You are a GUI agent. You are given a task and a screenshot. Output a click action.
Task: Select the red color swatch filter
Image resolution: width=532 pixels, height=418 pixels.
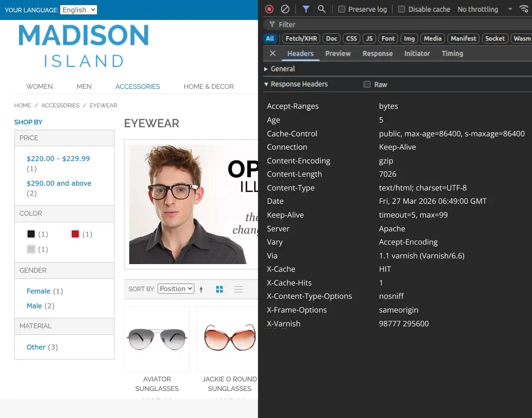[x=75, y=234]
